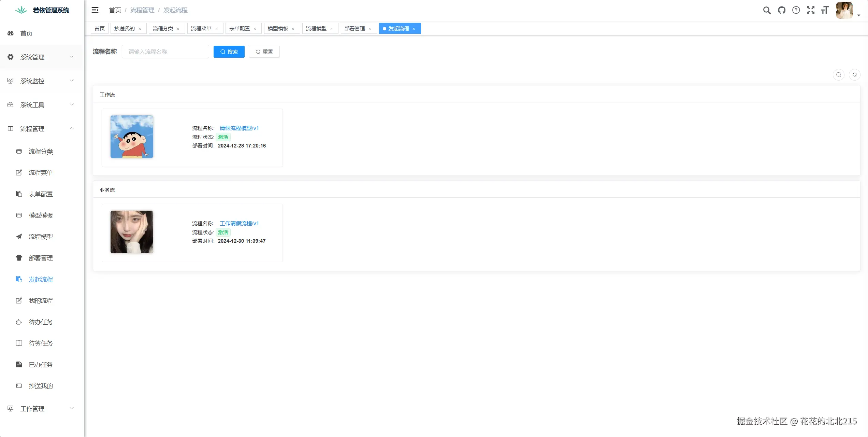Collapse the sidebar with hamburger icon

point(95,10)
